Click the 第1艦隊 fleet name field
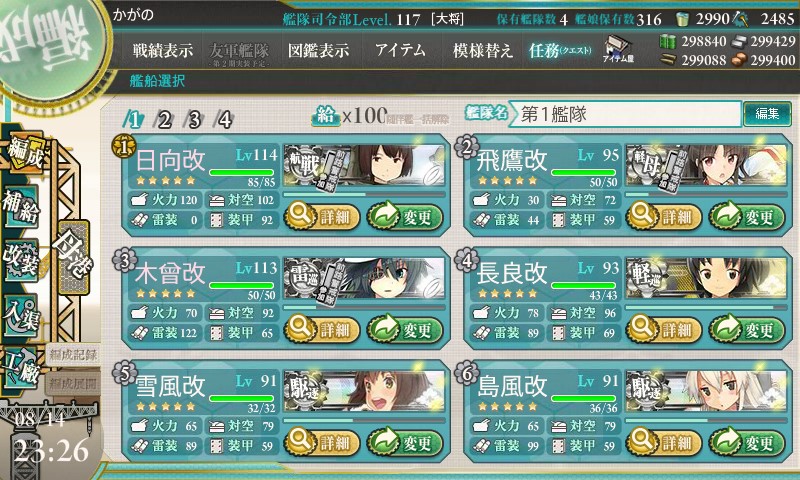Screen dimensions: 800x480 coord(626,114)
